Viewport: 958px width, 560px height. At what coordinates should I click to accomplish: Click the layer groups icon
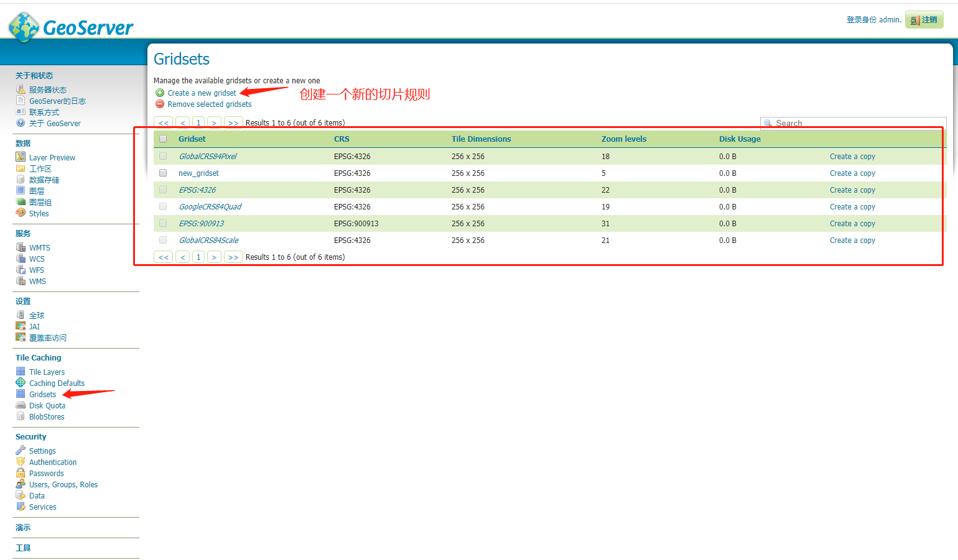coord(21,202)
